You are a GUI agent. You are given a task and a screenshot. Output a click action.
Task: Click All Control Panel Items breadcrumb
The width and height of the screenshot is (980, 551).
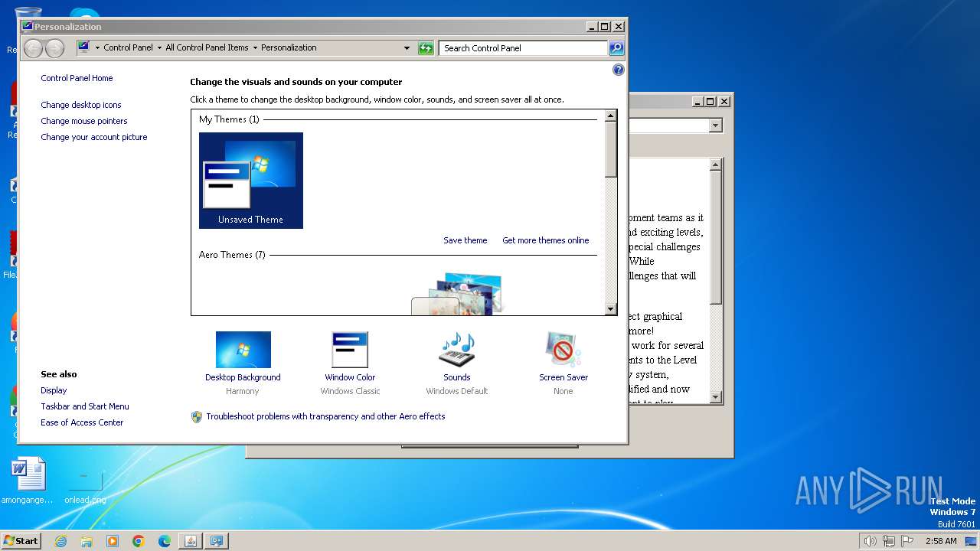[207, 47]
